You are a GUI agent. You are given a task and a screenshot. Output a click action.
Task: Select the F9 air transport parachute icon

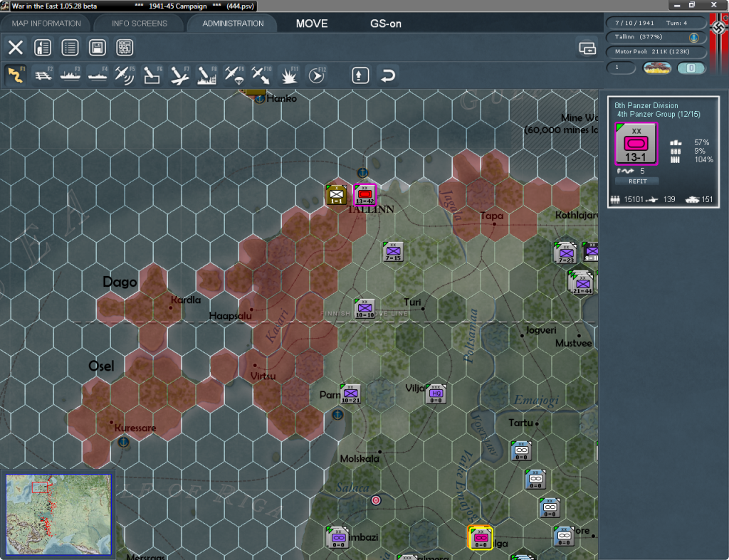(234, 75)
